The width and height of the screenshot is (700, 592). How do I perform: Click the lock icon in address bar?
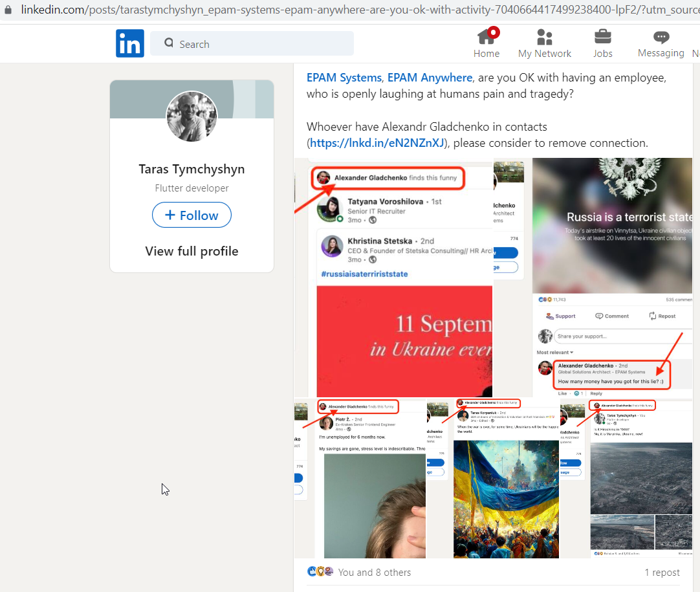[x=8, y=9]
